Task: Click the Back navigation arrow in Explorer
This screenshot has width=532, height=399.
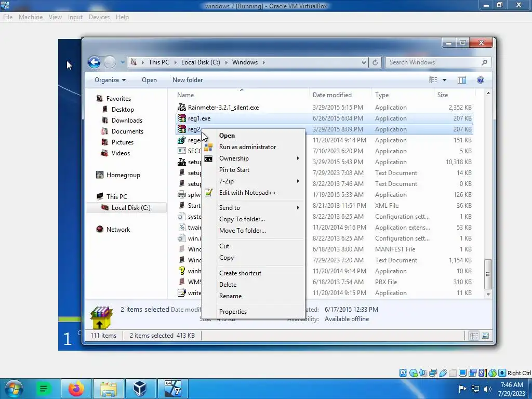Action: click(94, 62)
